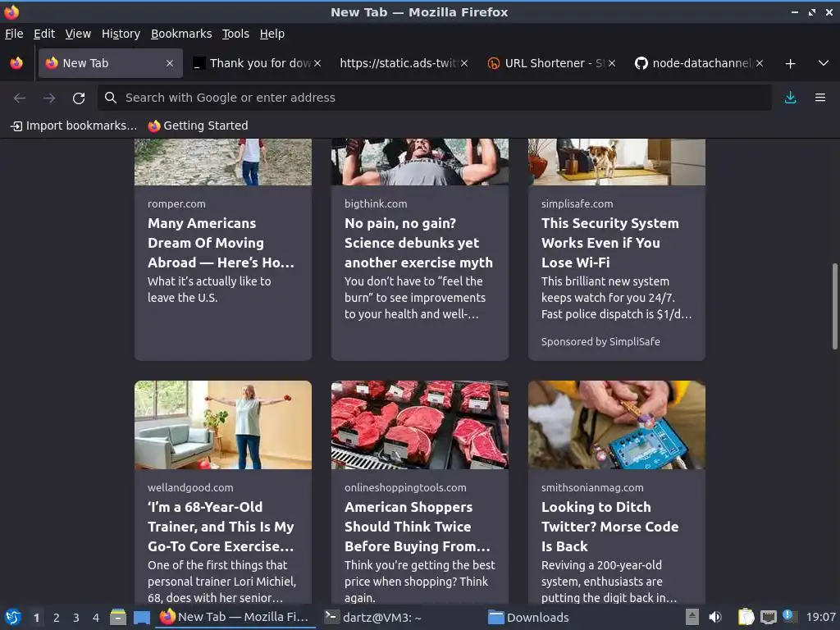Open the Edit menu
The height and width of the screenshot is (630, 840).
tap(44, 34)
